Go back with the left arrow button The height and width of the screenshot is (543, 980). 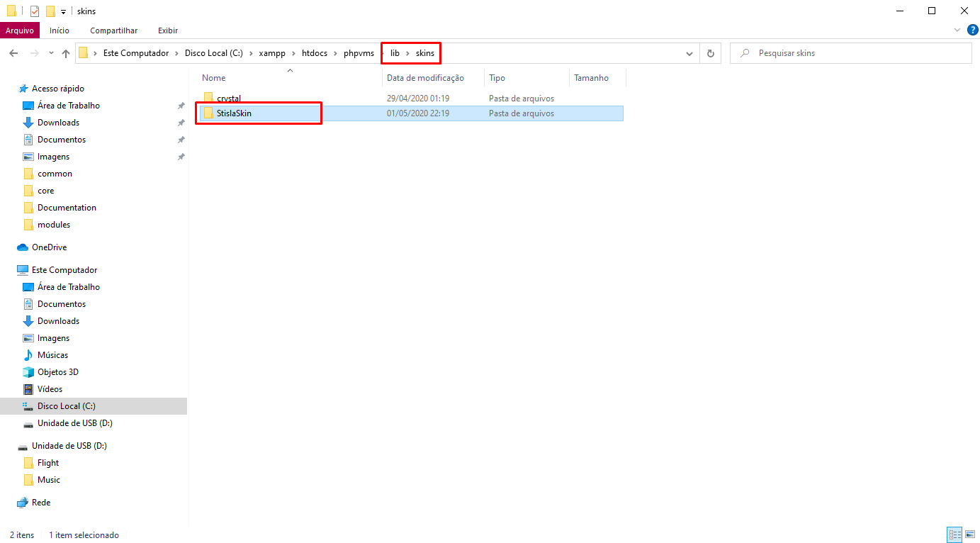coord(13,53)
